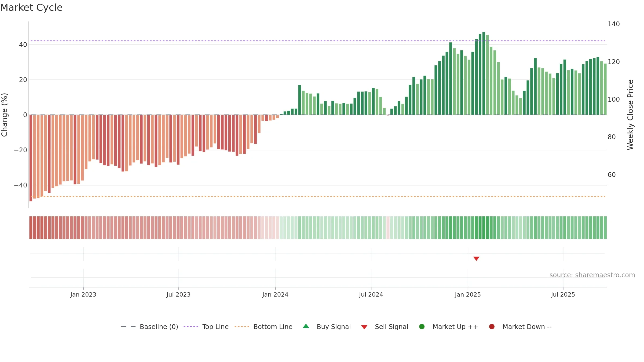Click the source: sharemaestro.com text
The height and width of the screenshot is (362, 644).
pyautogui.click(x=592, y=275)
